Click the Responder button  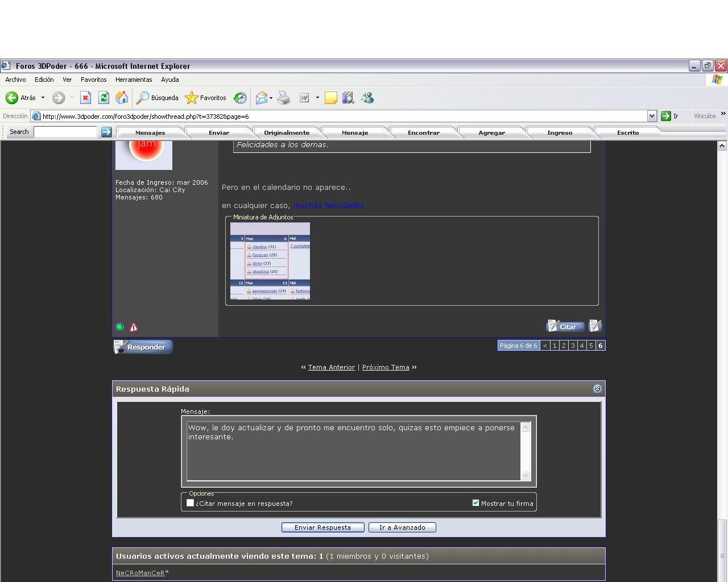[x=143, y=347]
